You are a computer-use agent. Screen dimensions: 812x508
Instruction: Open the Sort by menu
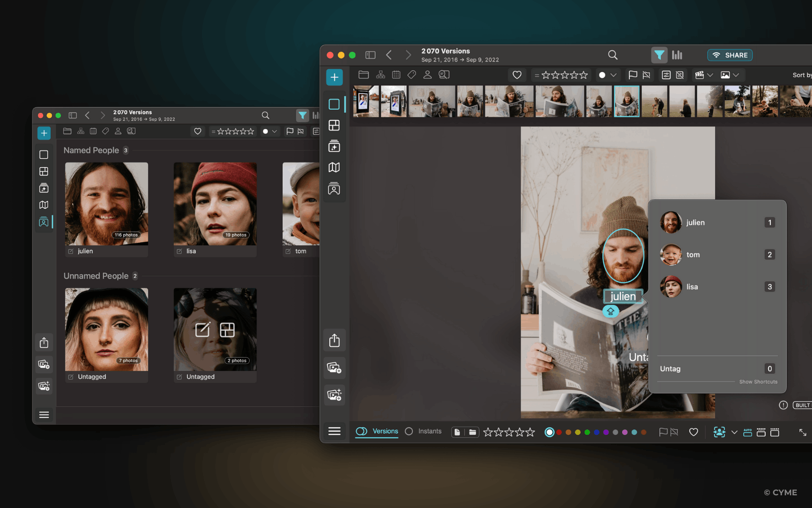point(802,75)
